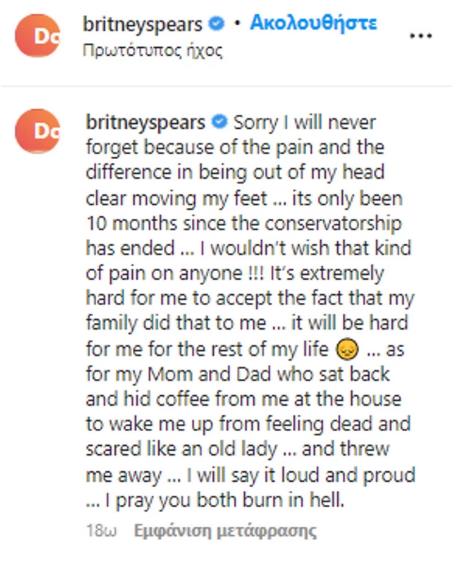
Task: Click the "10 months" text in the caption
Action: (132, 224)
